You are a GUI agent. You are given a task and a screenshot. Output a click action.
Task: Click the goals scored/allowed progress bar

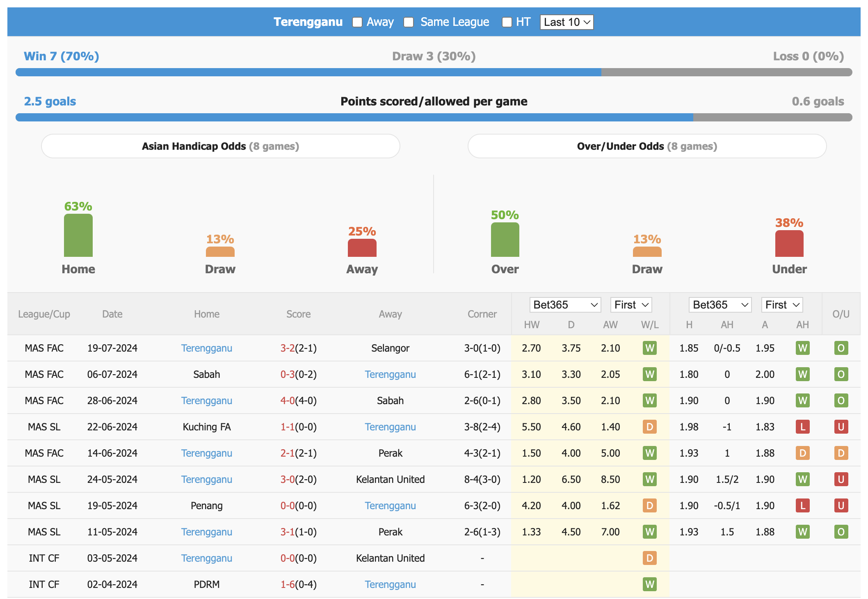coord(434,117)
